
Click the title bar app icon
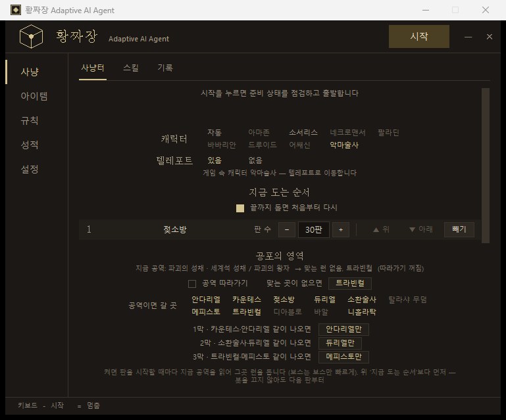16,10
